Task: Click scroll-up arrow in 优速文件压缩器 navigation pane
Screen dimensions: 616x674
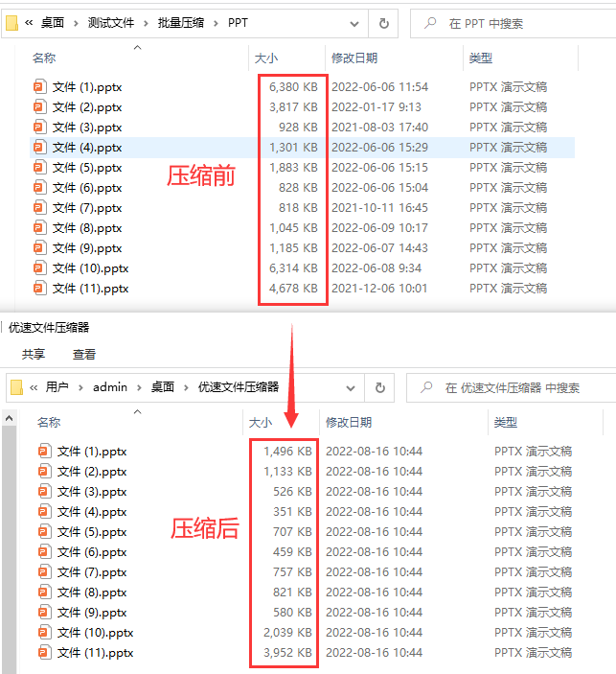Action: (x=9, y=418)
